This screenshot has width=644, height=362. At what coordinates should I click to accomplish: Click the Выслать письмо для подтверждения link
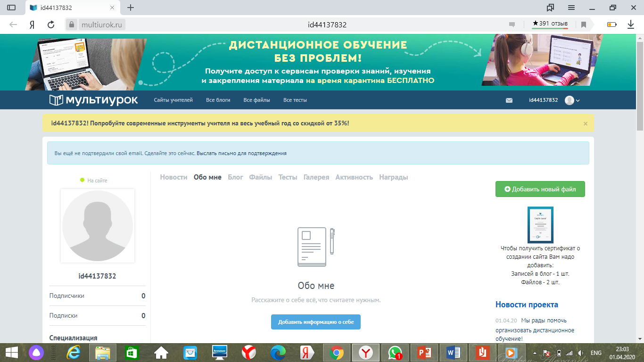tap(241, 153)
